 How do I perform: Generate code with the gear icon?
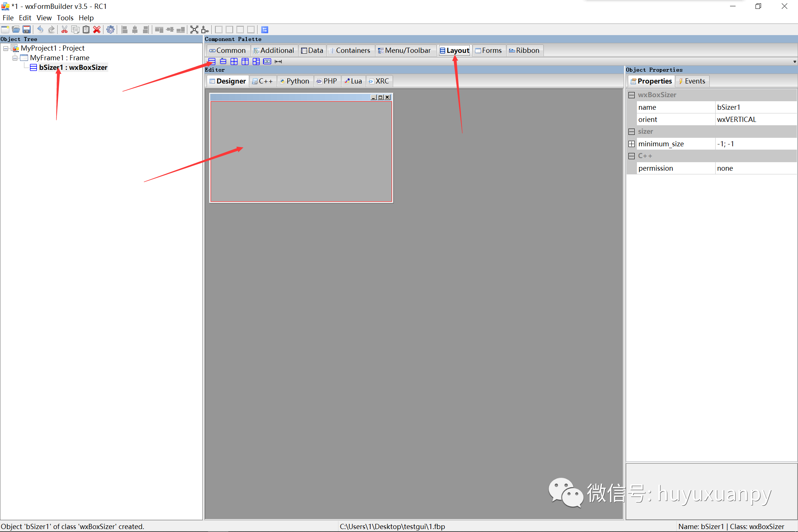[x=110, y=30]
